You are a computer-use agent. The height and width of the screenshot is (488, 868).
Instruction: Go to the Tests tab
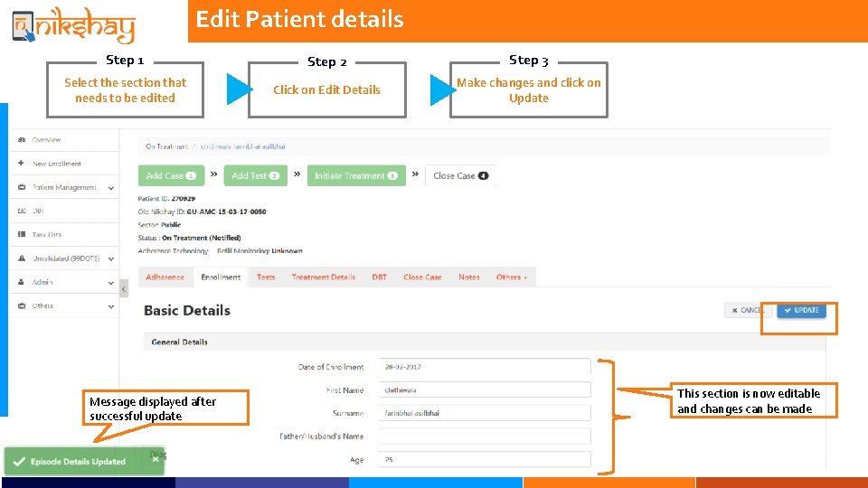click(x=266, y=277)
